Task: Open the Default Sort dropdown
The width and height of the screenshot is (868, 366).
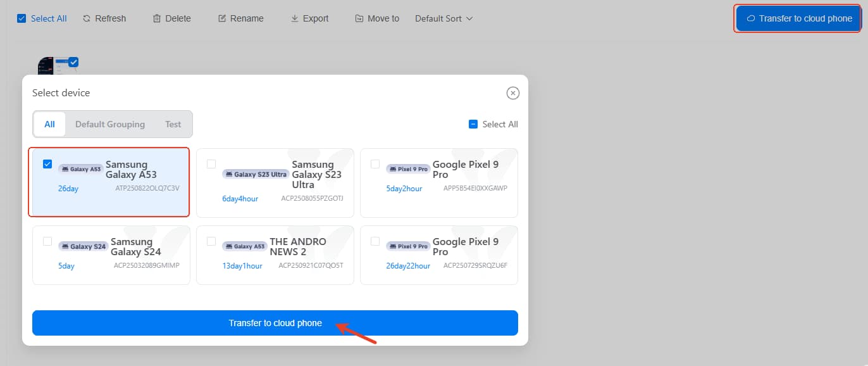Action: point(443,18)
